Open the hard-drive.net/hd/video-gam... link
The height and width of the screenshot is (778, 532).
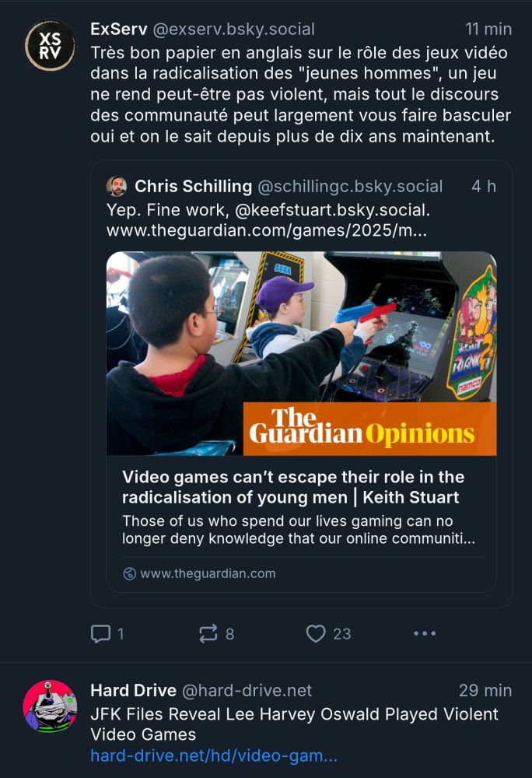pos(214,755)
